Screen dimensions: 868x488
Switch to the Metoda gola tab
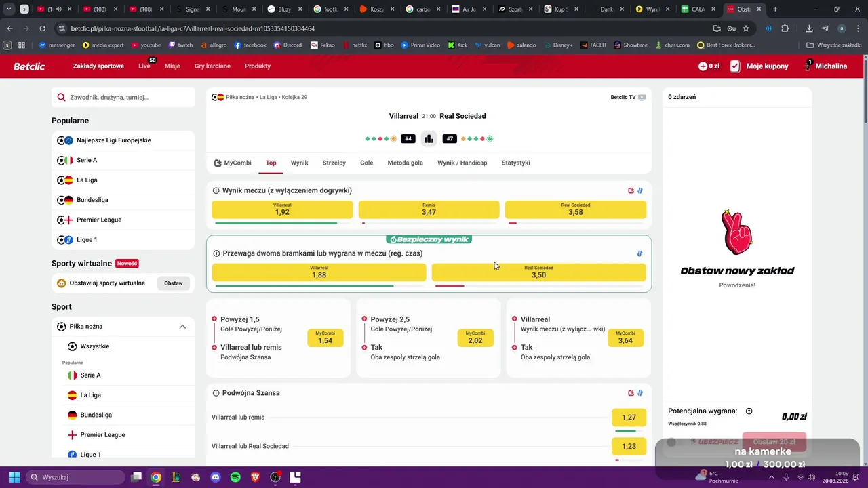coord(405,163)
